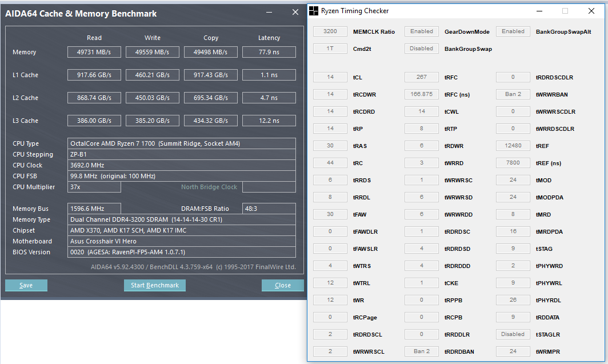Screen dimensions: 608x364
Task: Click tWTRL value 12
Action: pyautogui.click(x=330, y=283)
